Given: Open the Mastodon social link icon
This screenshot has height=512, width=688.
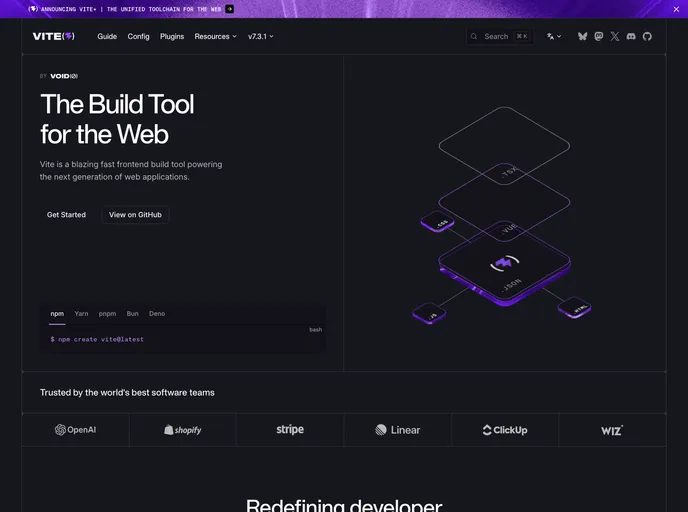Looking at the screenshot, I should [599, 36].
